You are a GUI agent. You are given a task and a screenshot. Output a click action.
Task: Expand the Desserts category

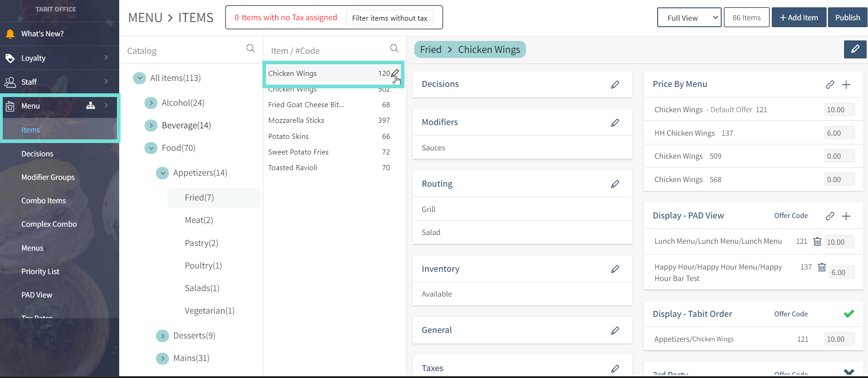coord(162,336)
